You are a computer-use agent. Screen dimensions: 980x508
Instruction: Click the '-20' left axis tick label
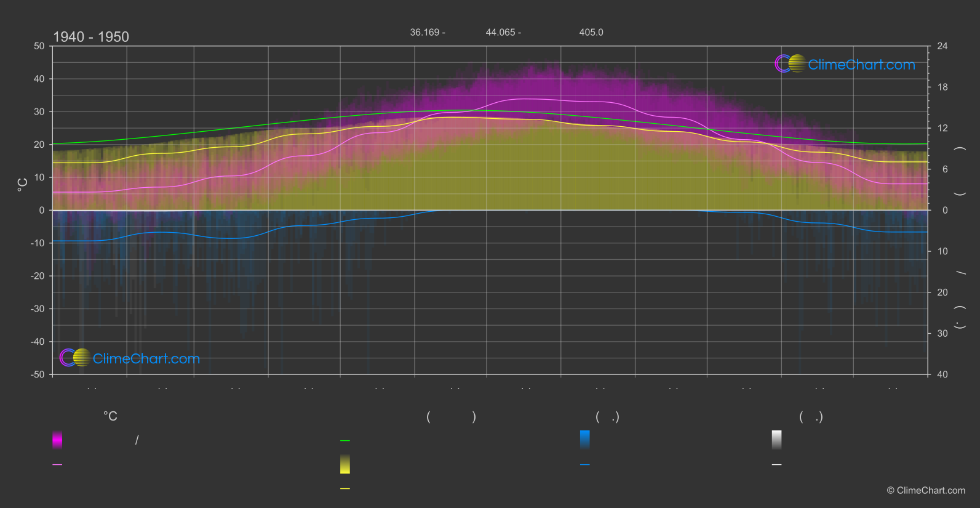[x=38, y=276]
